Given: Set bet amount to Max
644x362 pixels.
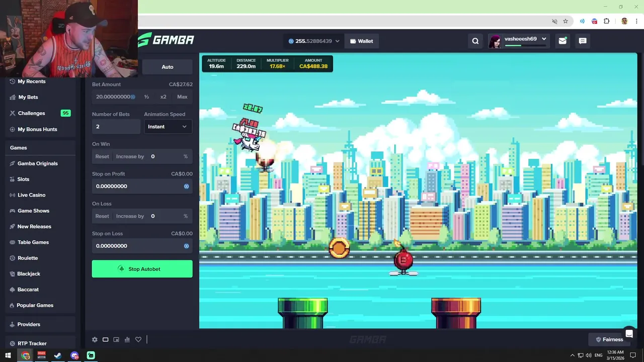Looking at the screenshot, I should click(182, 97).
